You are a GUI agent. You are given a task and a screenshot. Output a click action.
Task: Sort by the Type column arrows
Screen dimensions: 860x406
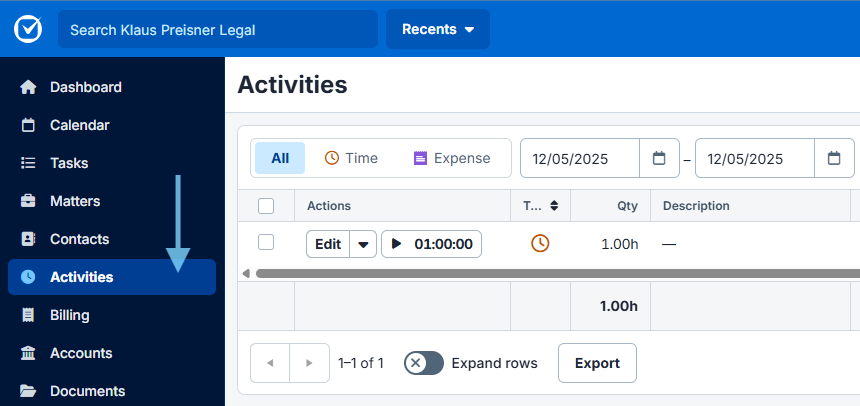555,206
